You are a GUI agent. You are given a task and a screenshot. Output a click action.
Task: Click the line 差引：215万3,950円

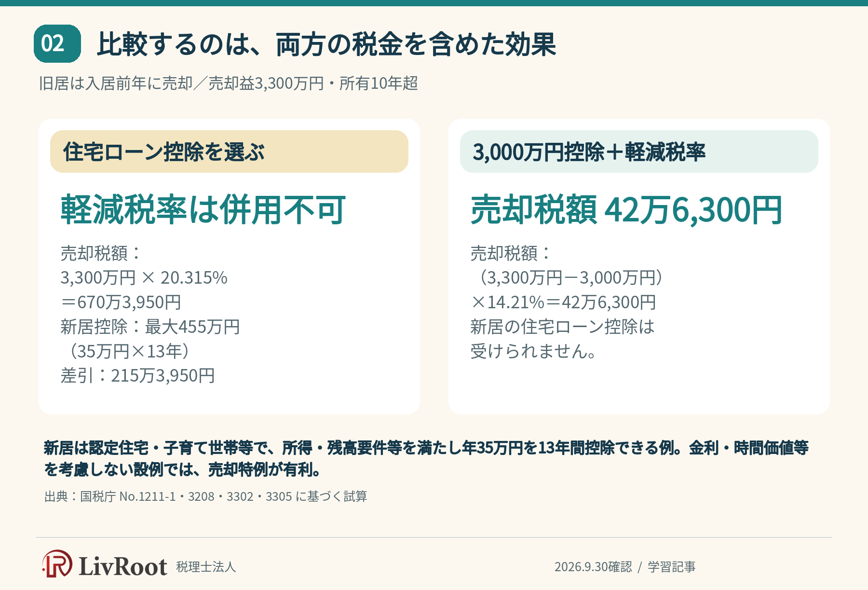(x=137, y=376)
